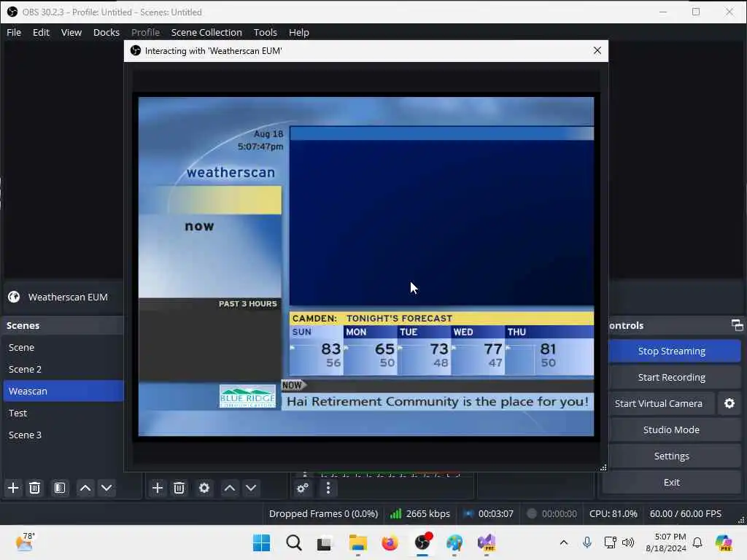Click the CPU: 81.0% status text
Viewport: 747px width, 560px height.
(x=613, y=514)
